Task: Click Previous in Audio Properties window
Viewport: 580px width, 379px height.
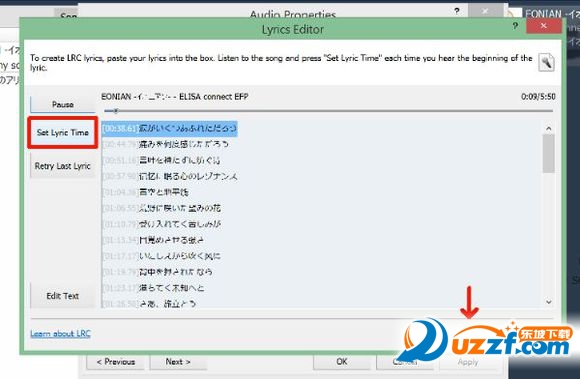Action: (x=116, y=362)
